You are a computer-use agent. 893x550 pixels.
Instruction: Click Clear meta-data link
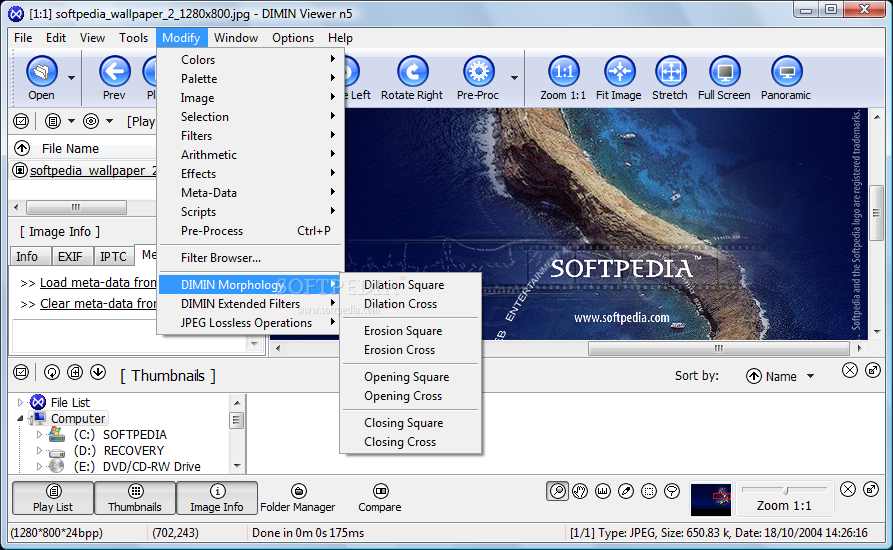[x=97, y=303]
